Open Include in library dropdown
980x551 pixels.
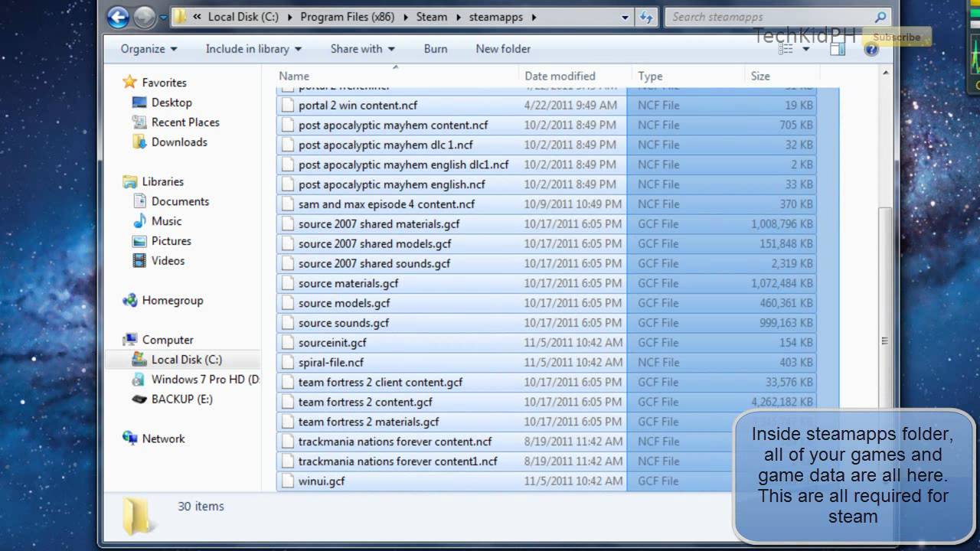(253, 49)
